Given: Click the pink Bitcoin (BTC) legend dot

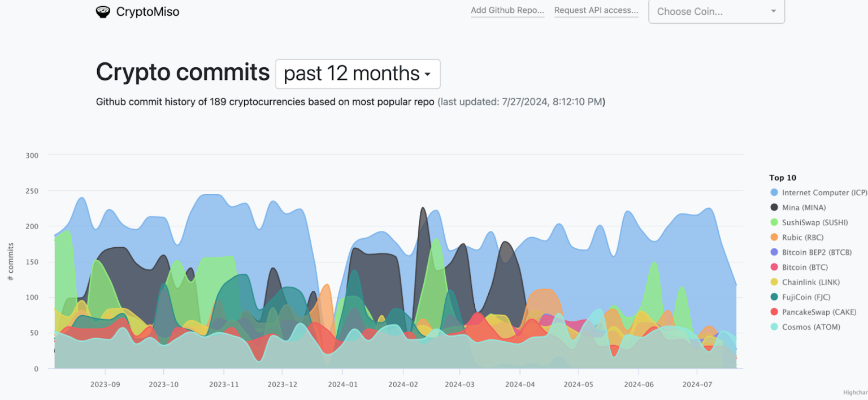Looking at the screenshot, I should 774,267.
